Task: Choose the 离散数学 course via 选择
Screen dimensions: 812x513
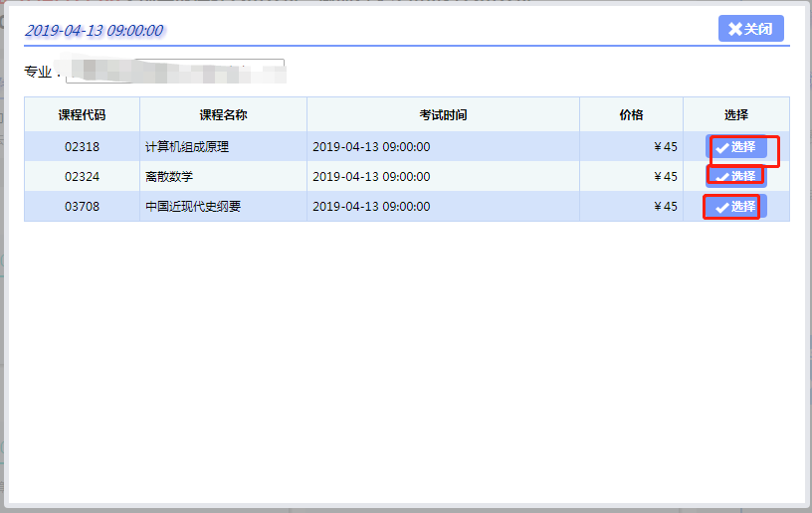Action: point(736,176)
